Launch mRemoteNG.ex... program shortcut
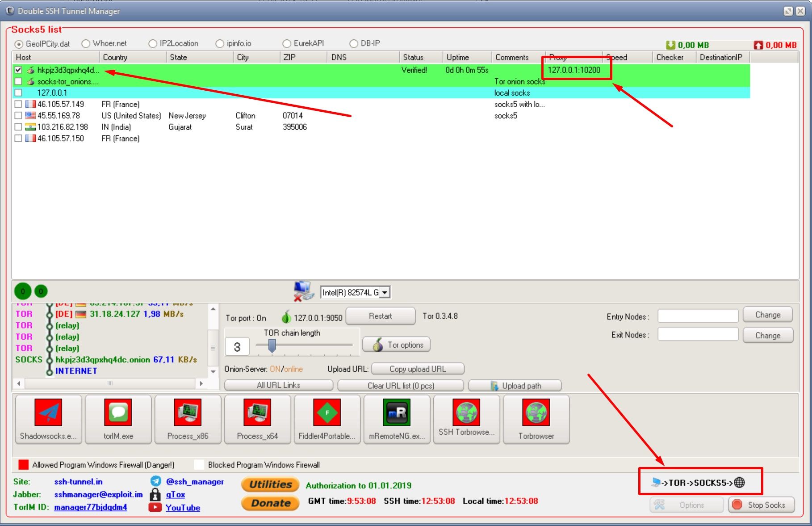 tap(397, 419)
